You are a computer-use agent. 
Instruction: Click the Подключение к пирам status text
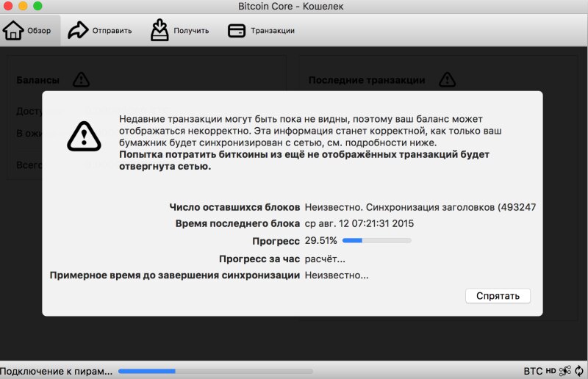coord(57,371)
